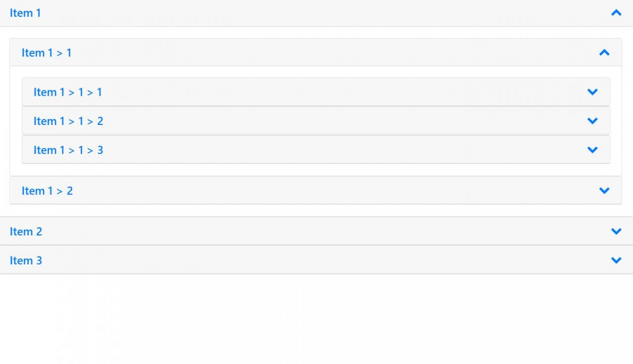The image size is (633, 364).
Task: Click the "Item 1 > 1" title text
Action: pyautogui.click(x=46, y=52)
